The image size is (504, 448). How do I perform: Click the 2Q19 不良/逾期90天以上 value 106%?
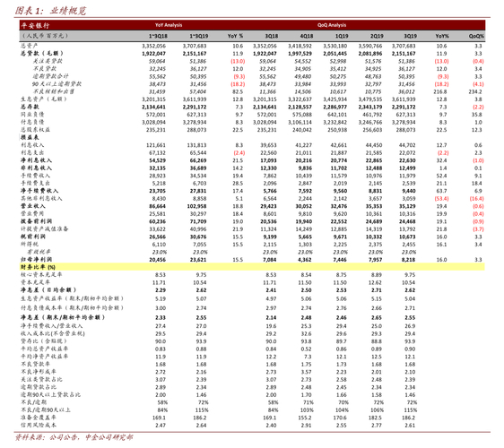coord(377,410)
